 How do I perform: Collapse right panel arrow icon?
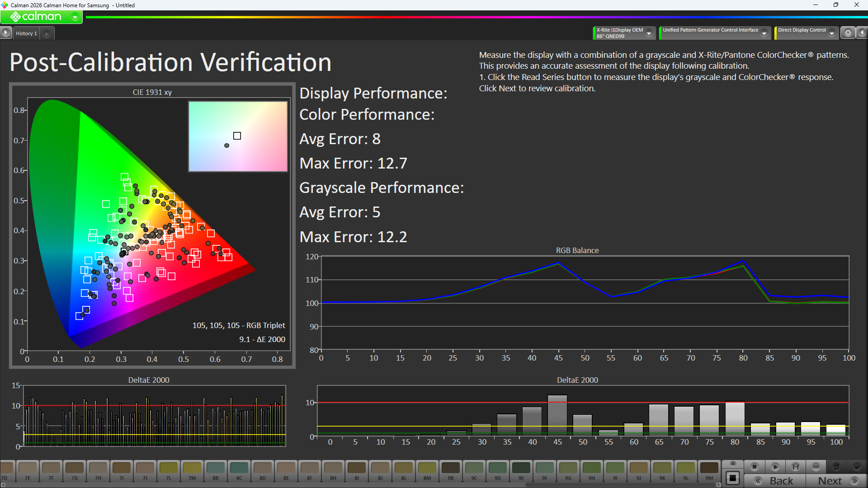[862, 33]
